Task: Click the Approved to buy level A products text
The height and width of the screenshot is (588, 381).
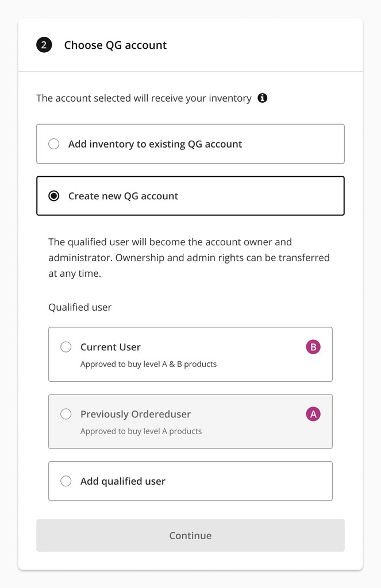Action: click(x=141, y=431)
